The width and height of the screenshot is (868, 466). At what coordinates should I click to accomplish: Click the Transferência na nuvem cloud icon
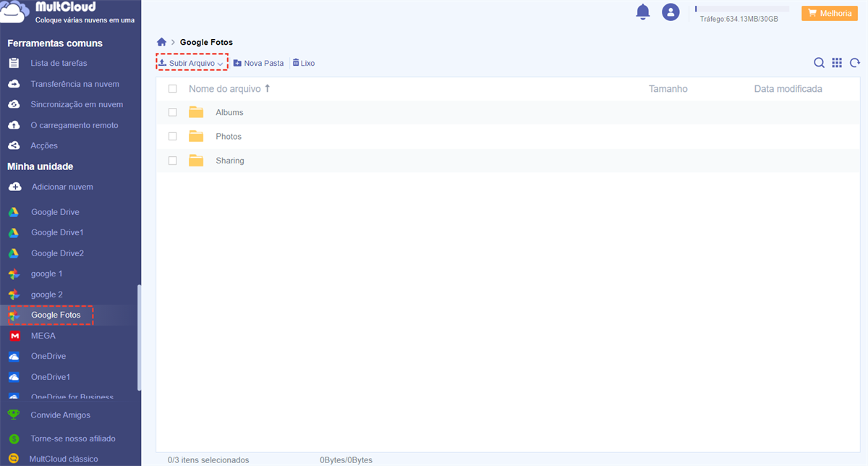14,84
